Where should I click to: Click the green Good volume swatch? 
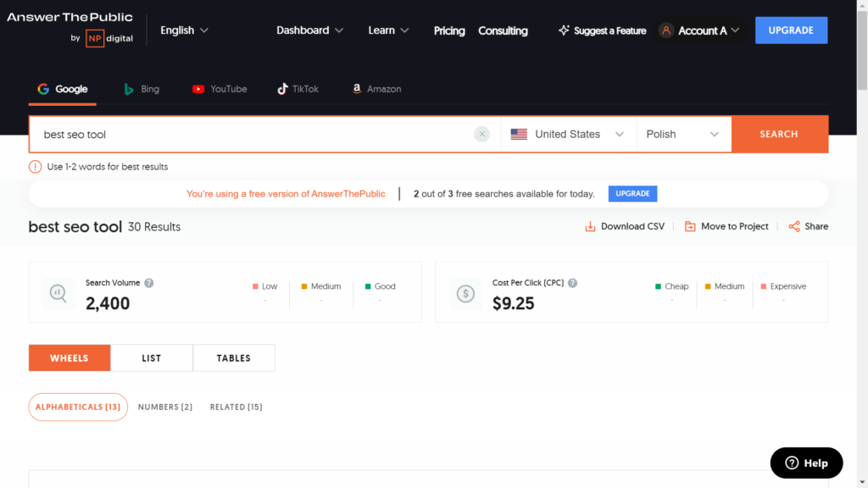368,286
